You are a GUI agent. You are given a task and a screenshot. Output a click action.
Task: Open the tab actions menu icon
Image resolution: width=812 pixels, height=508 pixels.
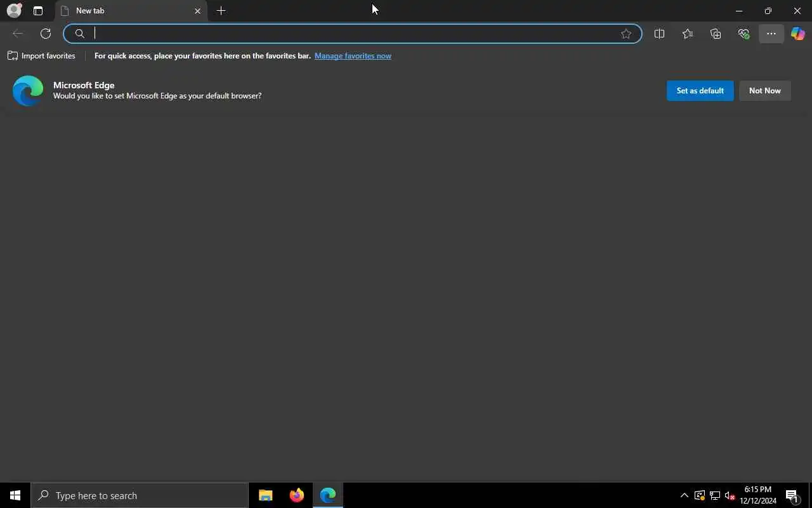tap(38, 11)
